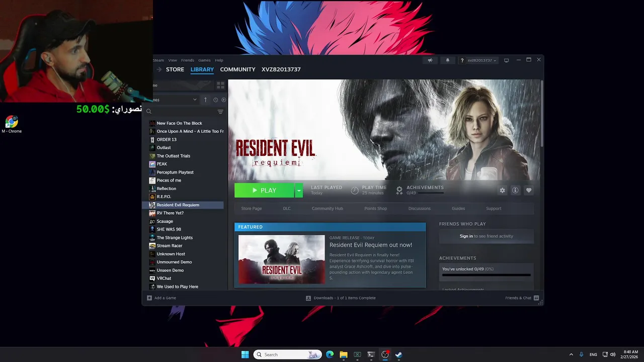The image size is (644, 362).
Task: Click the game page vertical scrollbar
Action: pos(542,113)
